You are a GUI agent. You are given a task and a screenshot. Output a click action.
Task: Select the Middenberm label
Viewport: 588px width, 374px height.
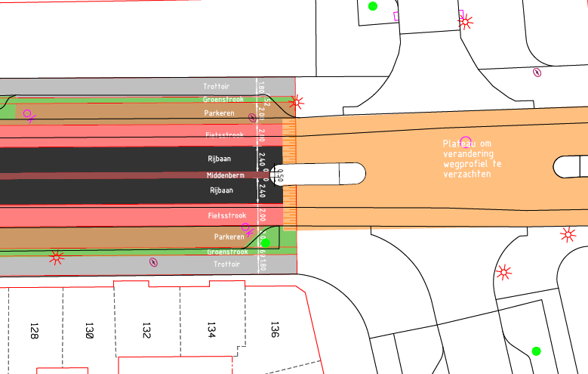click(226, 175)
